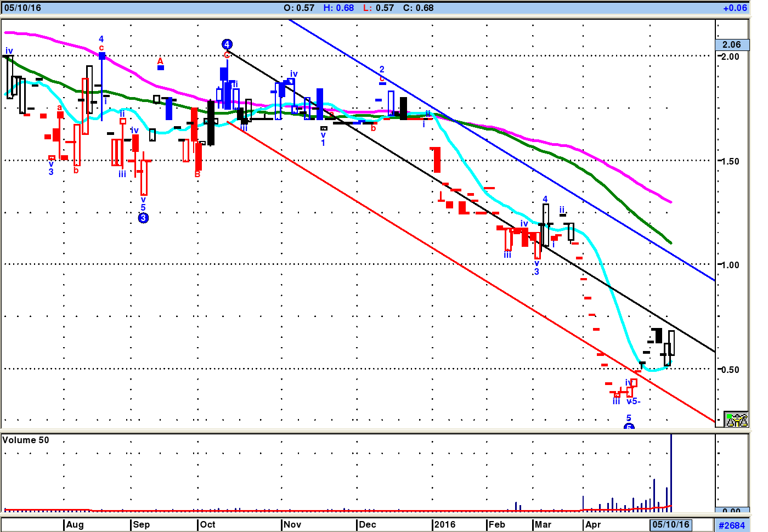768x532 pixels.
Task: Select the circled wave 3 marker
Action: pyautogui.click(x=143, y=218)
